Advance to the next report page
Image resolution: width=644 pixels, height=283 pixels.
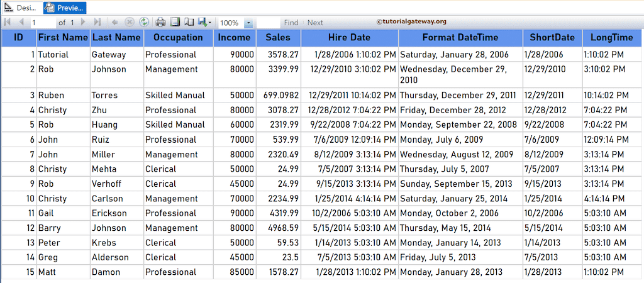[x=83, y=23]
